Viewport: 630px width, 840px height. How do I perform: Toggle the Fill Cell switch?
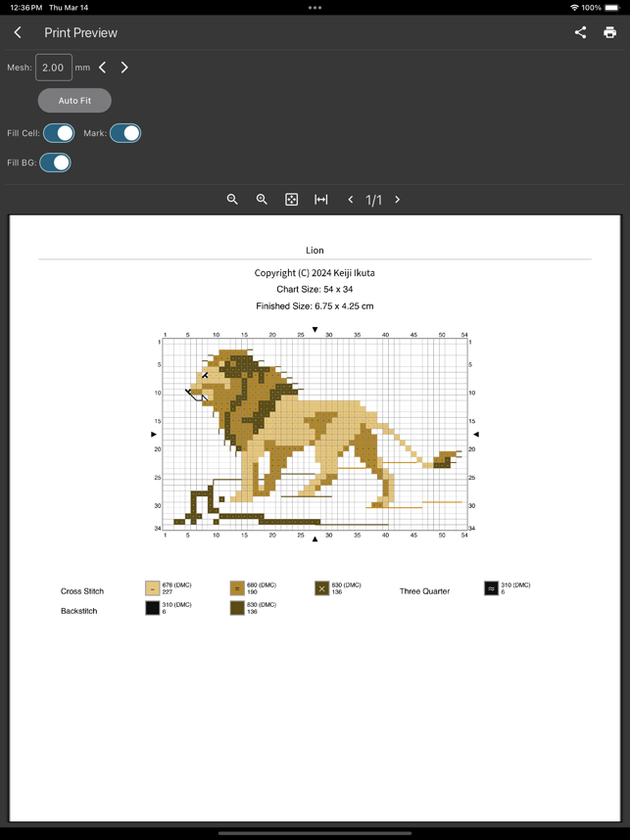point(59,133)
